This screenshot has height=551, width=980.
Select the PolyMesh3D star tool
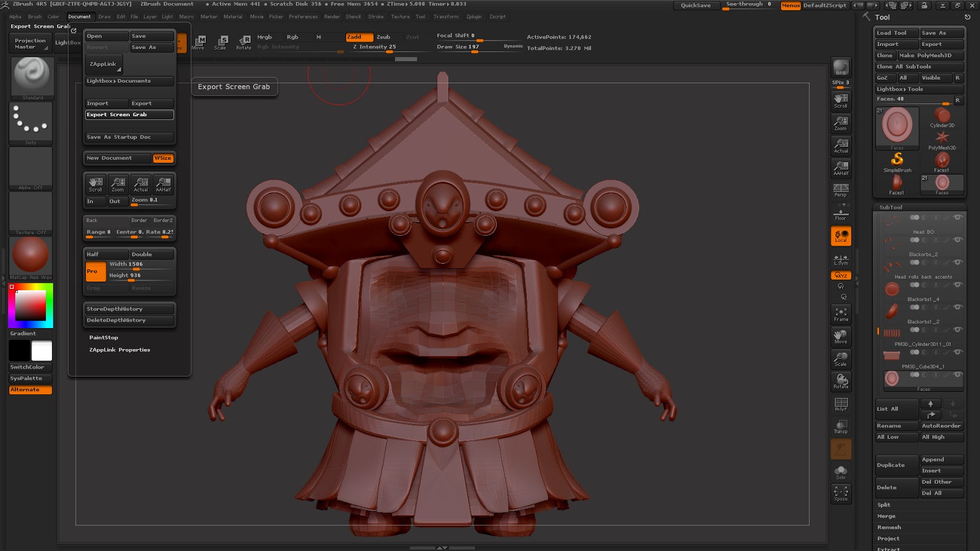pos(942,140)
